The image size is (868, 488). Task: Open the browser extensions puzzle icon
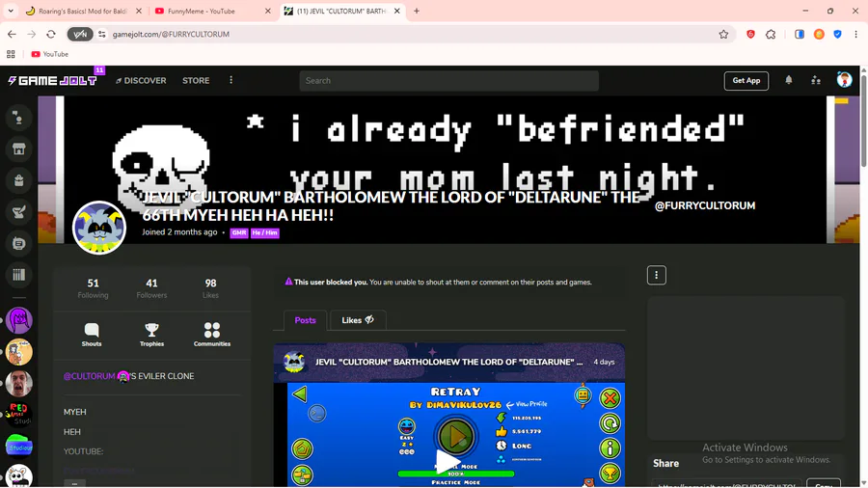pyautogui.click(x=771, y=35)
